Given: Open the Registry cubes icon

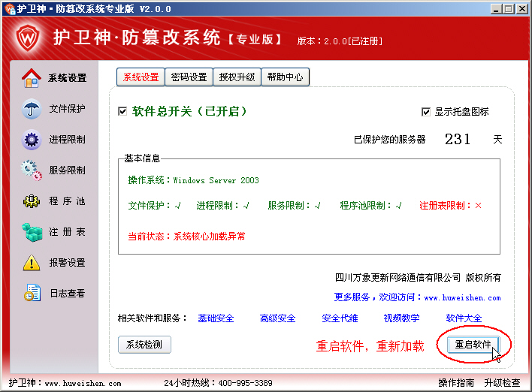Looking at the screenshot, I should (x=31, y=232).
